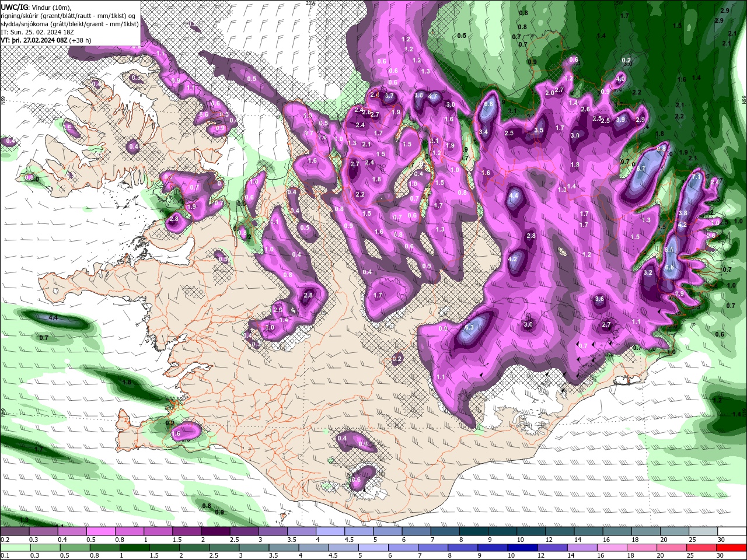Click the pale green 0.1 rain swatch

point(15,547)
